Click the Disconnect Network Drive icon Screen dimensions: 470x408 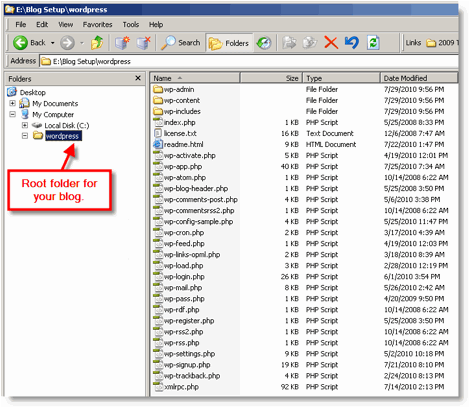[x=144, y=43]
